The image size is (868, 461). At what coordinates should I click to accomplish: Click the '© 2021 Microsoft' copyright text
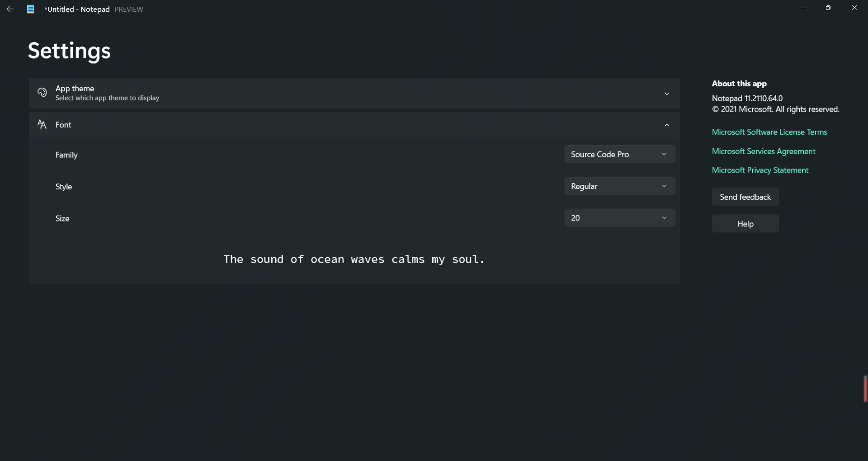[776, 109]
